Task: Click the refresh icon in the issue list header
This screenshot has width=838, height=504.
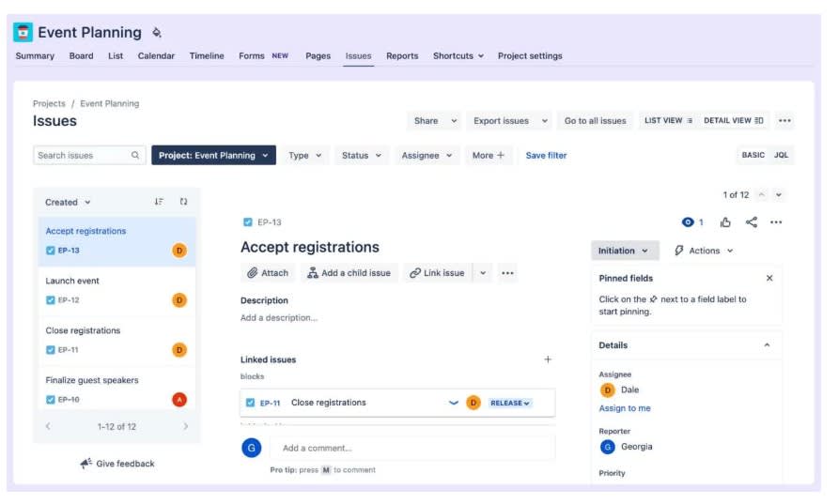Action: pos(184,202)
